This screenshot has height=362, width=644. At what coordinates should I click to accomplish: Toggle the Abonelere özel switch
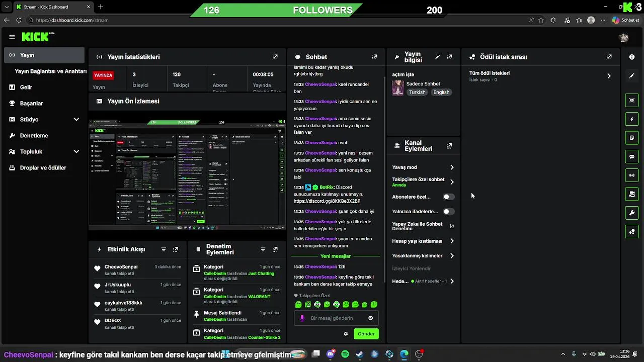click(x=448, y=197)
